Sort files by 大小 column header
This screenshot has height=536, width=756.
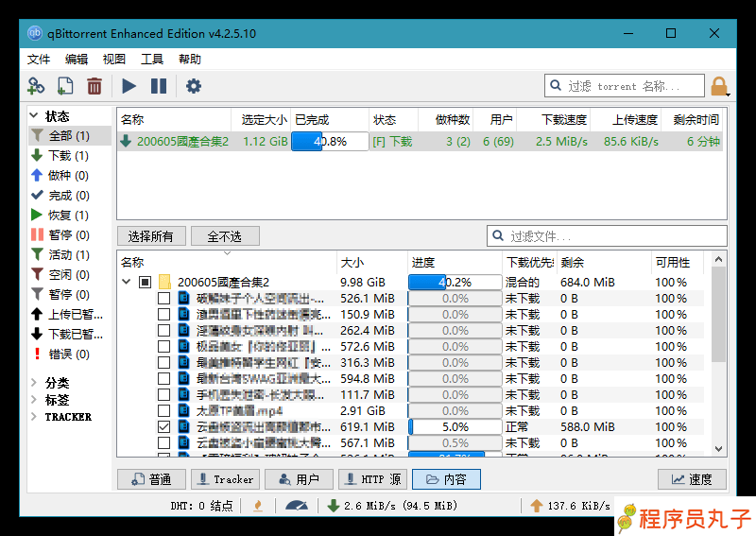(371, 263)
